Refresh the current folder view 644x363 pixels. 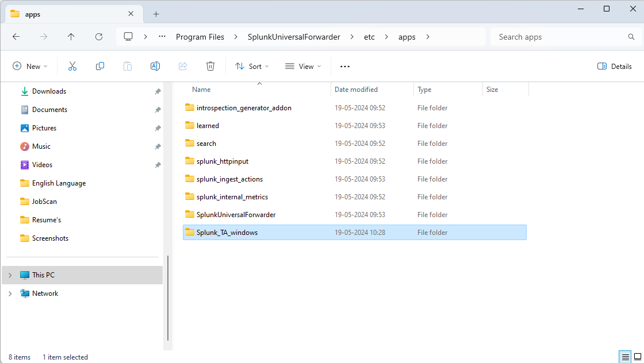click(98, 37)
